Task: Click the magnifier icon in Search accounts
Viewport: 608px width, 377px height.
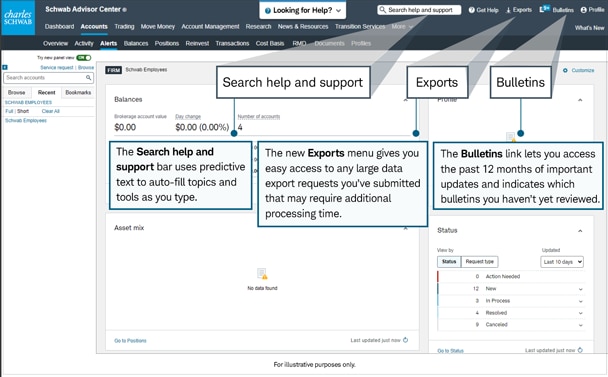Action: (88, 78)
